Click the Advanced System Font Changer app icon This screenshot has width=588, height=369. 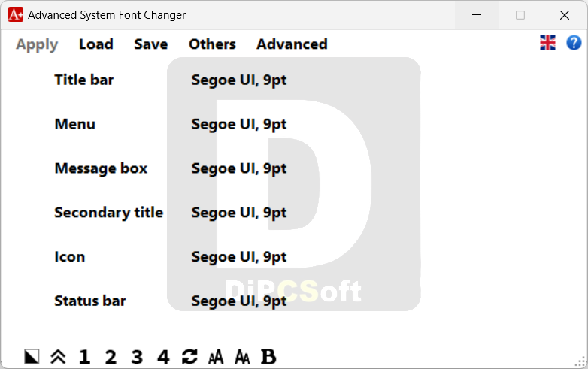(16, 14)
